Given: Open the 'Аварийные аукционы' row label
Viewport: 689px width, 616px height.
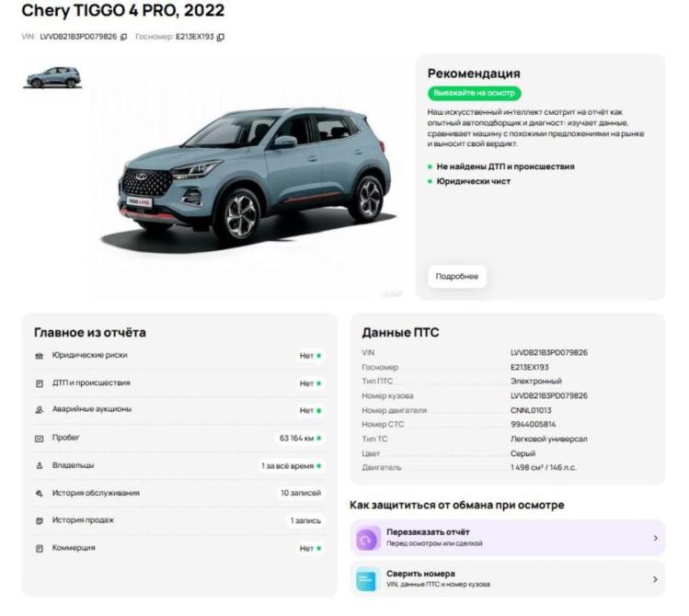Looking at the screenshot, I should [x=92, y=409].
